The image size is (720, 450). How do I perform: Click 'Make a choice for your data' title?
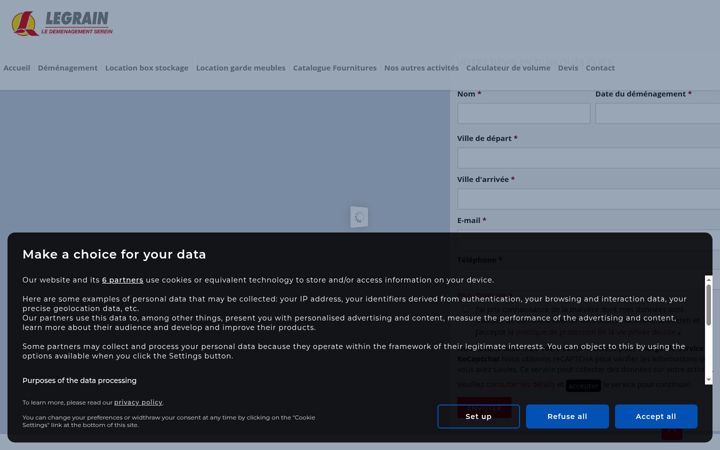point(114,254)
